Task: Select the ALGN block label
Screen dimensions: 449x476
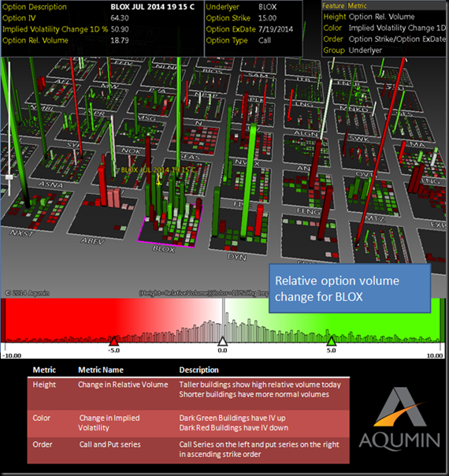Action: coord(306,133)
